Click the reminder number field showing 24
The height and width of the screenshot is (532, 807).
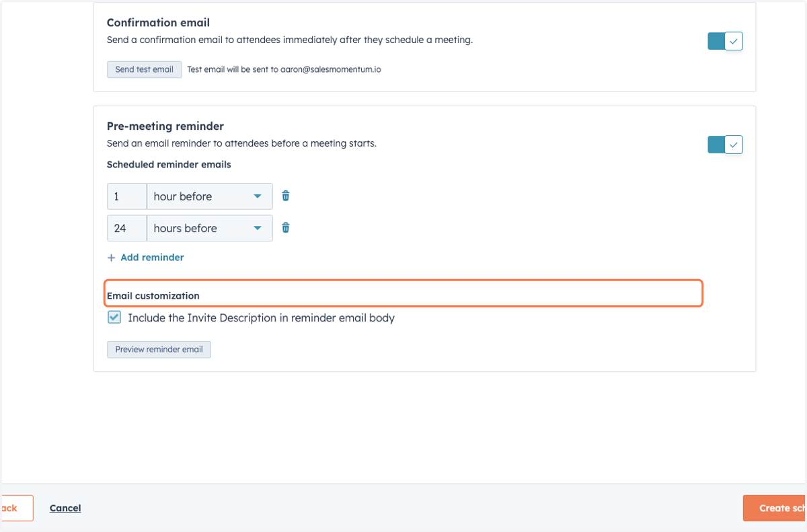tap(126, 228)
